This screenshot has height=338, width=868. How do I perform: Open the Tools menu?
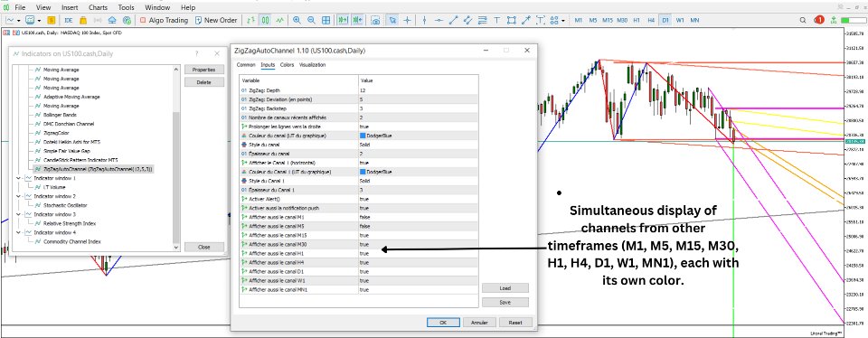(127, 7)
